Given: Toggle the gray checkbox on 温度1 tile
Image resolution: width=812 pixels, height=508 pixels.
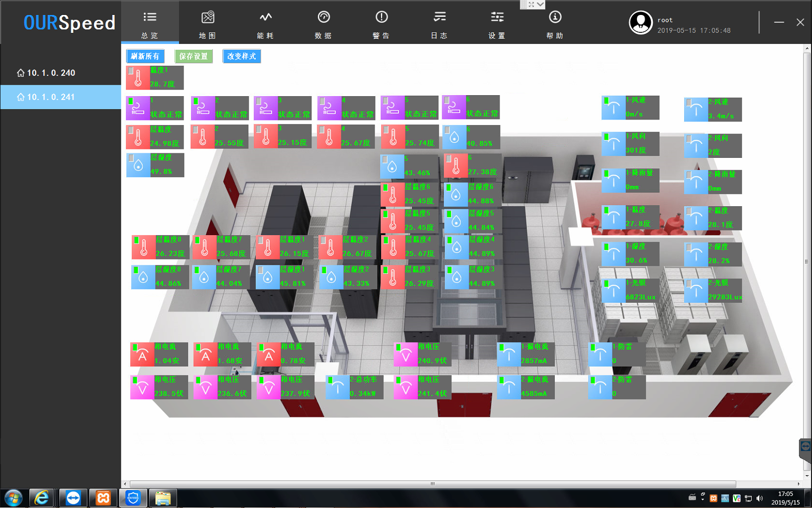Looking at the screenshot, I should point(131,71).
